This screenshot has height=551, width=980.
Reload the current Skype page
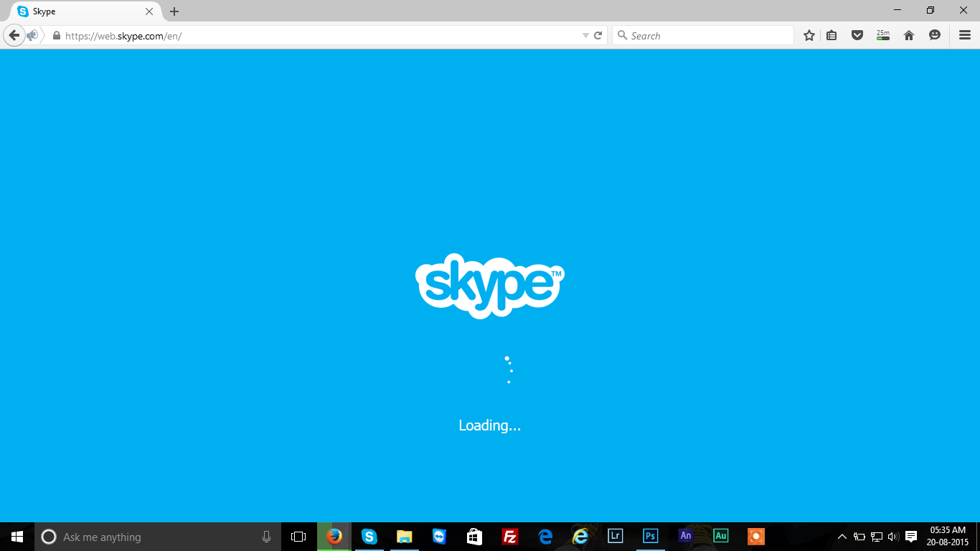(x=598, y=35)
